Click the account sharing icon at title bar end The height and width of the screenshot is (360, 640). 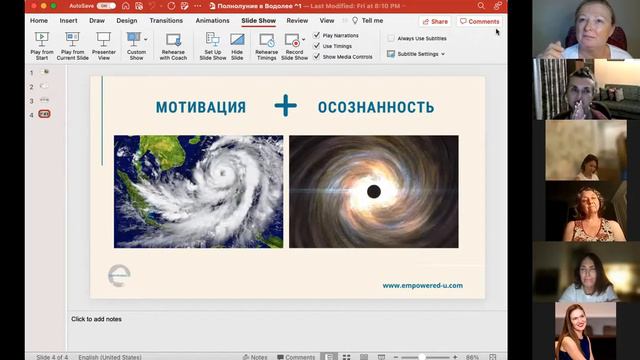pyautogui.click(x=497, y=6)
